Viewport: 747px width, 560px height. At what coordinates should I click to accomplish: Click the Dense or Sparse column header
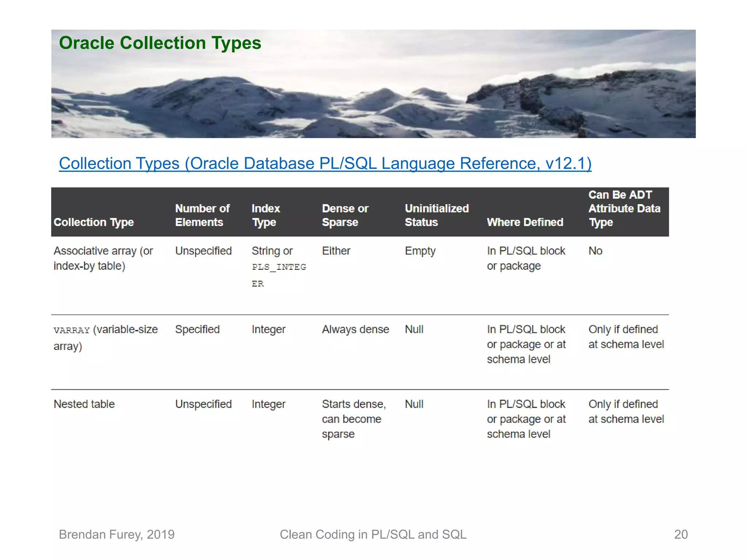345,215
